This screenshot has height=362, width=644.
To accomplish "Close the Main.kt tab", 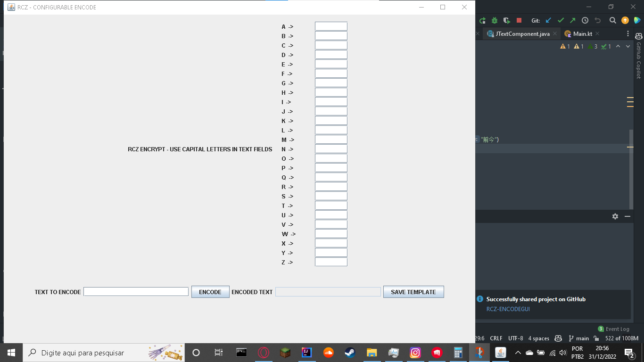I will tap(597, 34).
